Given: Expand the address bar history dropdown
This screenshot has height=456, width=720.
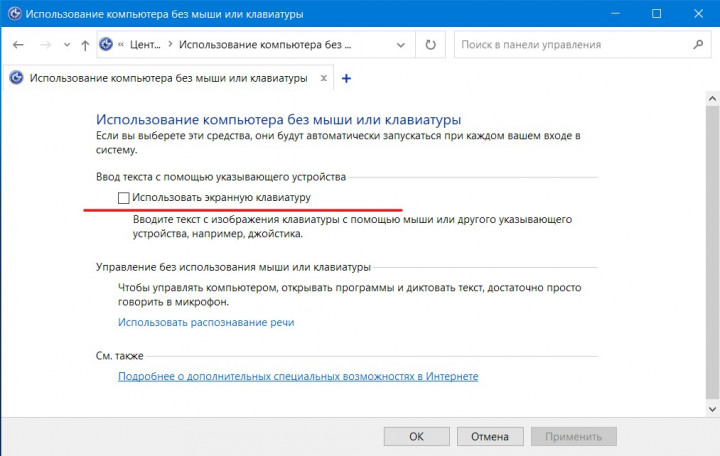Looking at the screenshot, I should point(405,45).
